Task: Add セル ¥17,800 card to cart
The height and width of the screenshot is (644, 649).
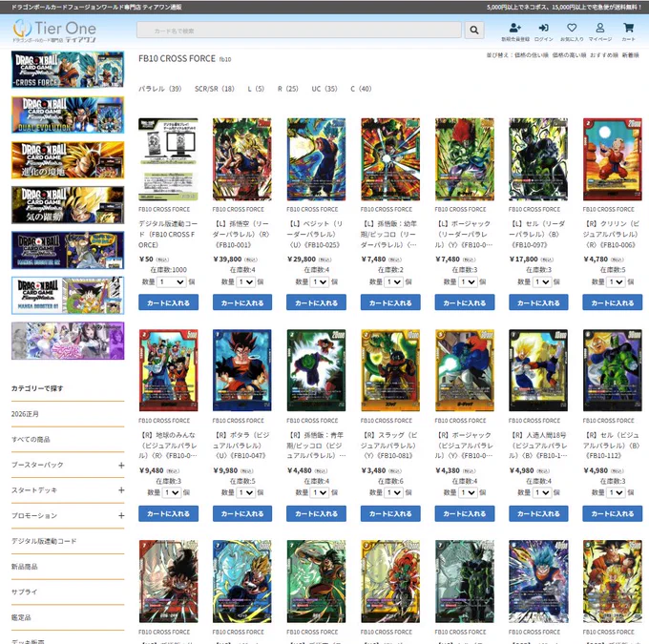Action: (x=538, y=302)
